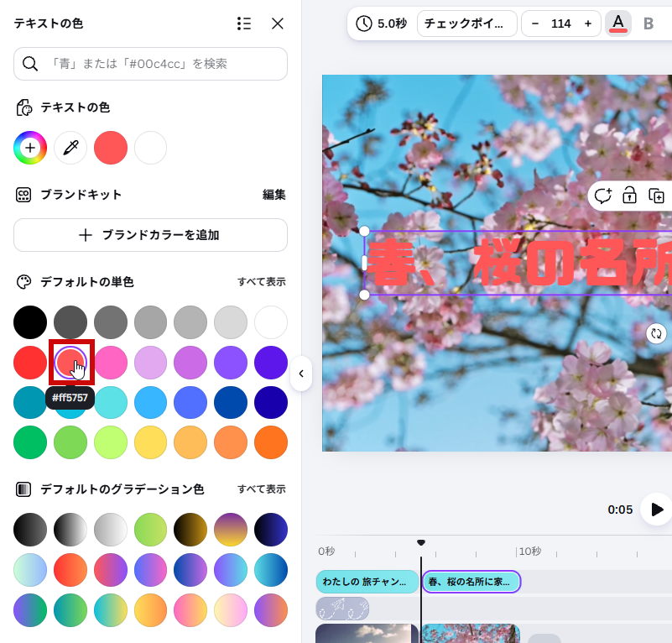Select the white document text color
The image size is (672, 643).
pyautogui.click(x=150, y=148)
